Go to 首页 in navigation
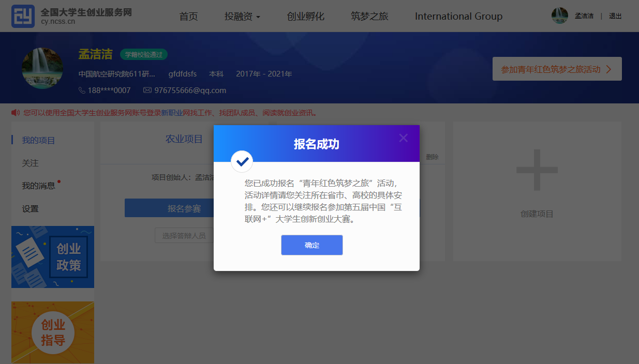 [x=188, y=17]
